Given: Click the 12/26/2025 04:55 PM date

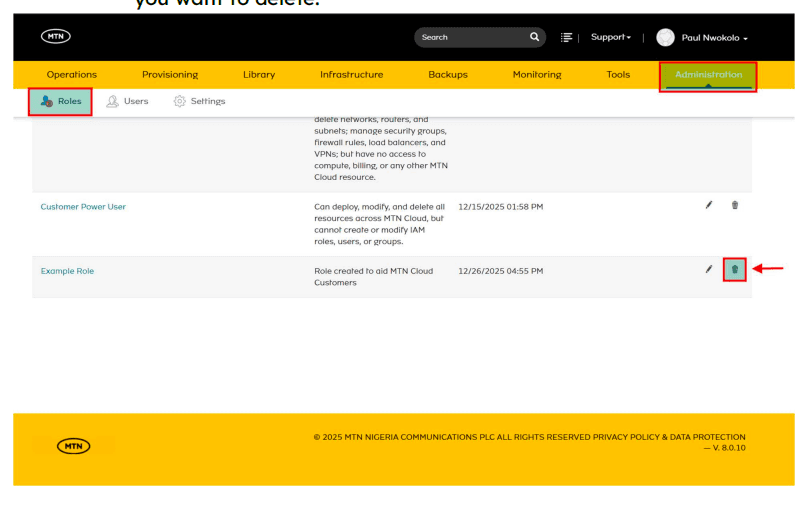Looking at the screenshot, I should tap(500, 271).
